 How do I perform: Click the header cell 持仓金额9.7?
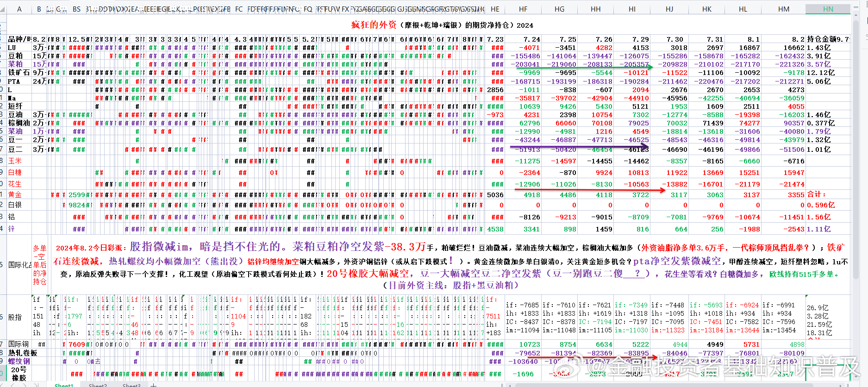[828, 39]
